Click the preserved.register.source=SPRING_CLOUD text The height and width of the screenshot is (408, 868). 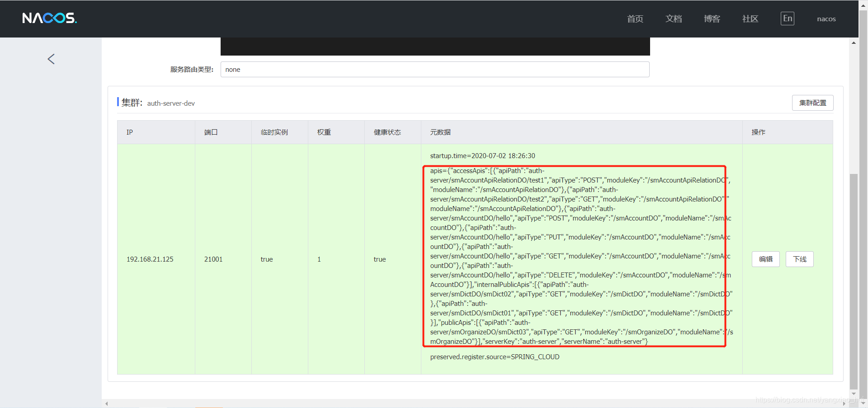click(x=495, y=357)
